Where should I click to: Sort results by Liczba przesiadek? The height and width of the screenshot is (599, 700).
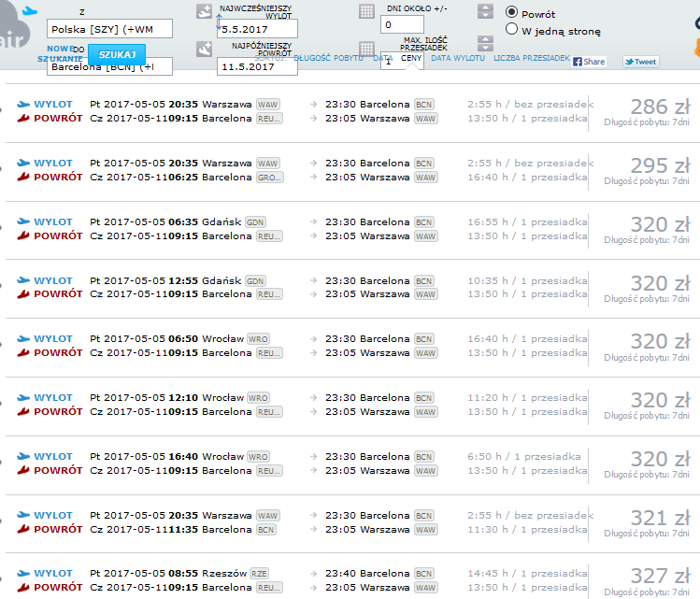pos(532,58)
